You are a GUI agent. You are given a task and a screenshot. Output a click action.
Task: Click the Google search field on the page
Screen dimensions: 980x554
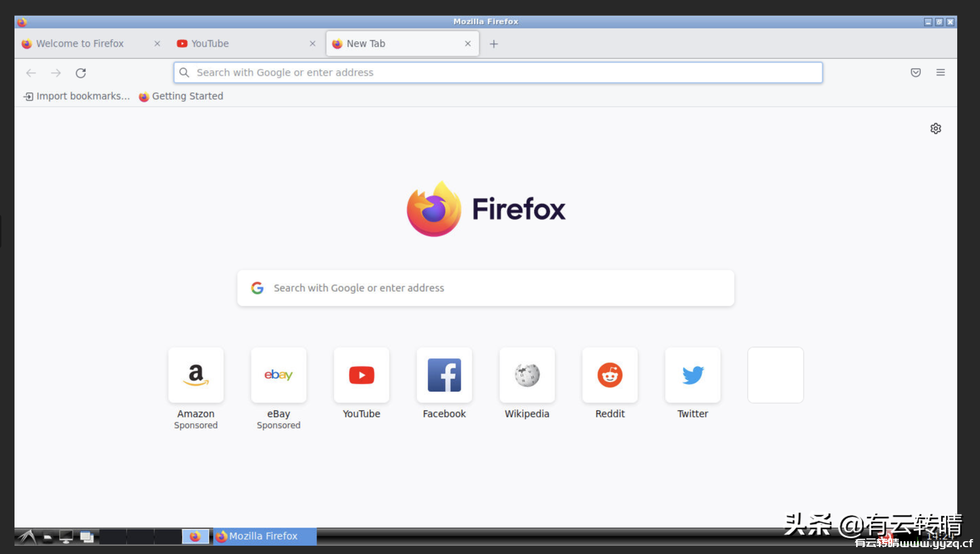point(485,288)
